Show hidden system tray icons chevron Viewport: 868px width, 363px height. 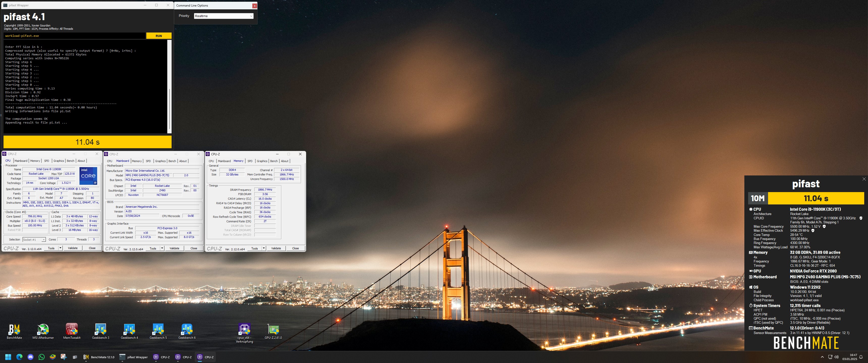[x=822, y=357]
